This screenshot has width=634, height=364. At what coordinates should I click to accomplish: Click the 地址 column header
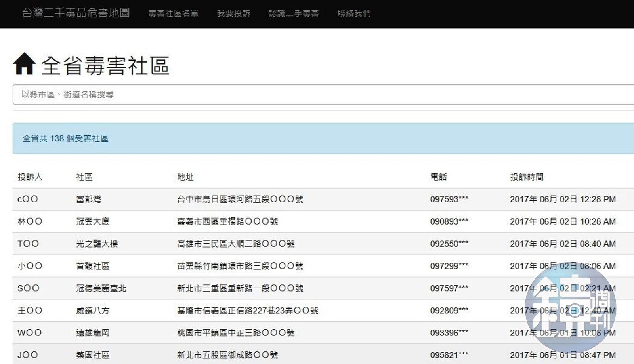[185, 177]
